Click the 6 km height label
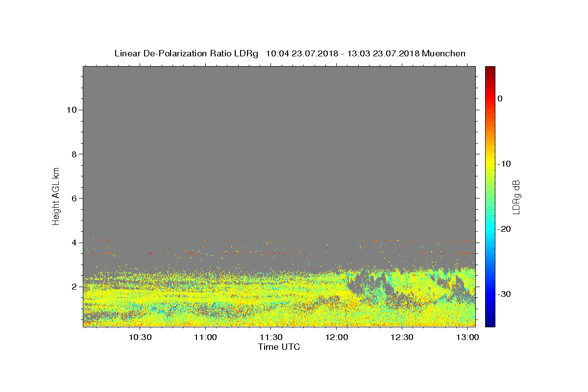 pos(73,198)
